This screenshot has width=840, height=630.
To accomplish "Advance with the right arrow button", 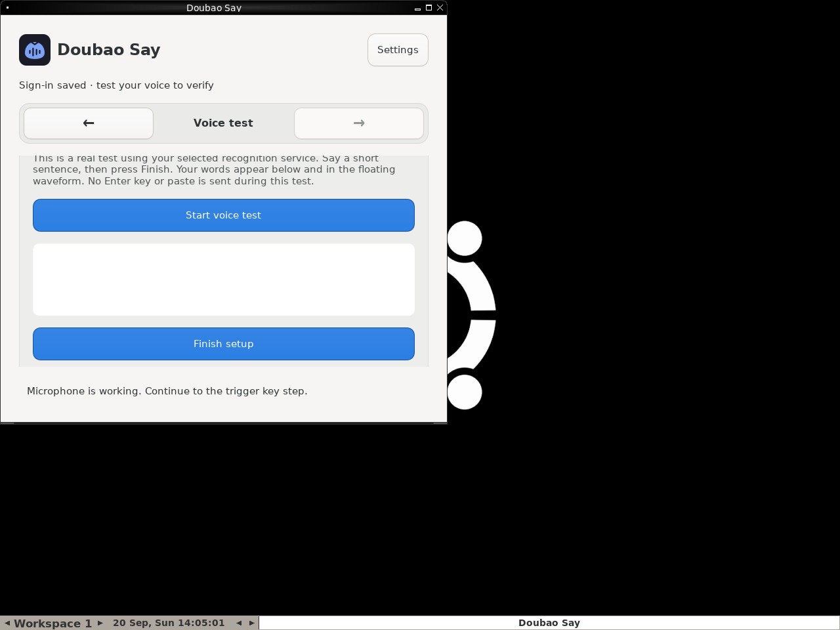I will 359,123.
